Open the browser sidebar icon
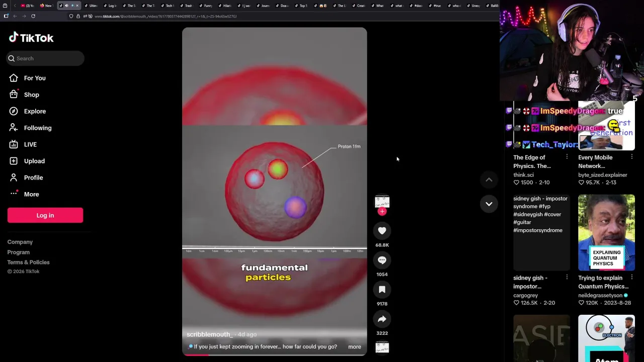Screen dimensions: 644x362 pyautogui.click(x=6, y=16)
